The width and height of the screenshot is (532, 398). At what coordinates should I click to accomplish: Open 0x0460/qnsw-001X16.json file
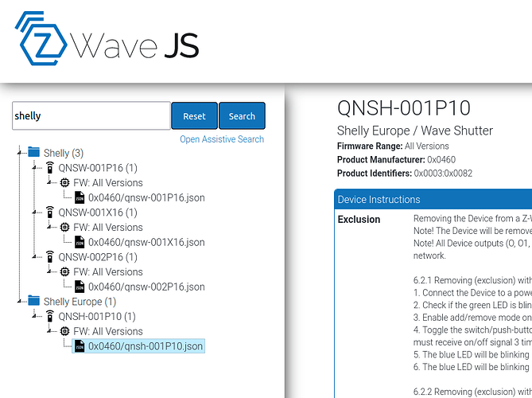click(146, 242)
